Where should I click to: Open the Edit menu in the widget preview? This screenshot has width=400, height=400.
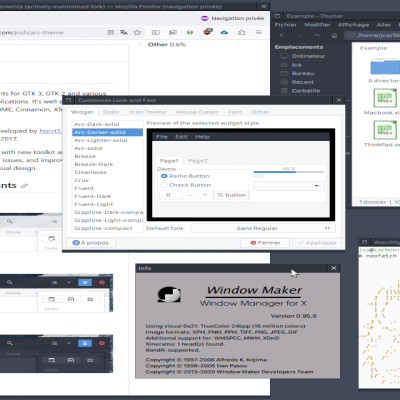(181, 137)
